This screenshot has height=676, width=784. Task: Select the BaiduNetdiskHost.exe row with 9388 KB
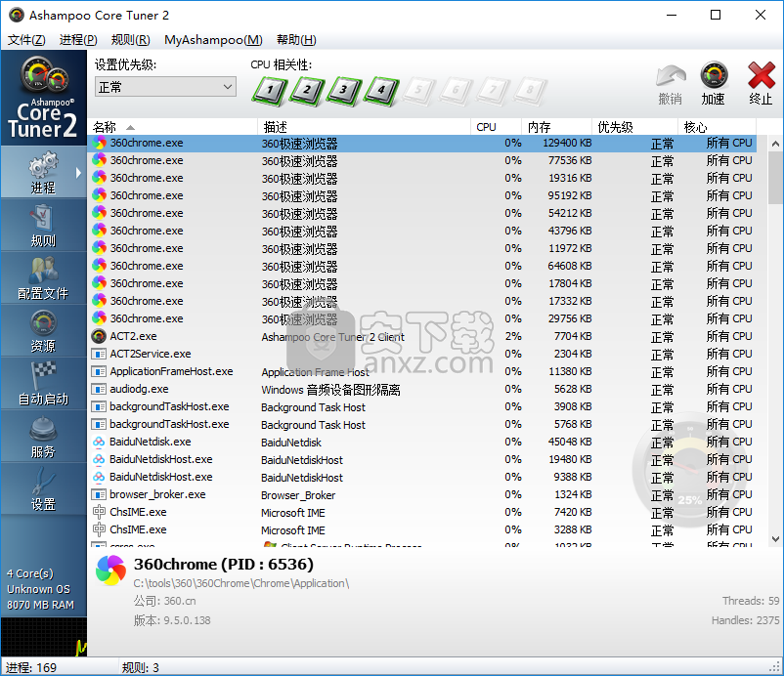(422, 477)
